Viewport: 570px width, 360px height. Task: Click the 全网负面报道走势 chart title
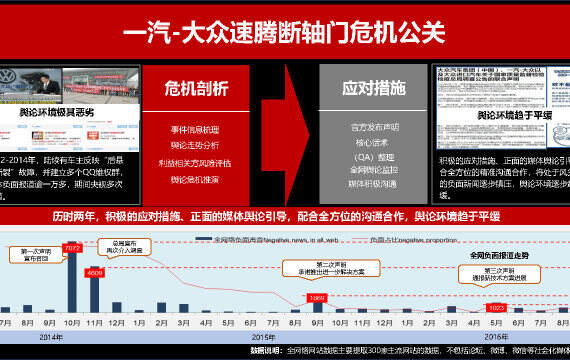point(499,256)
